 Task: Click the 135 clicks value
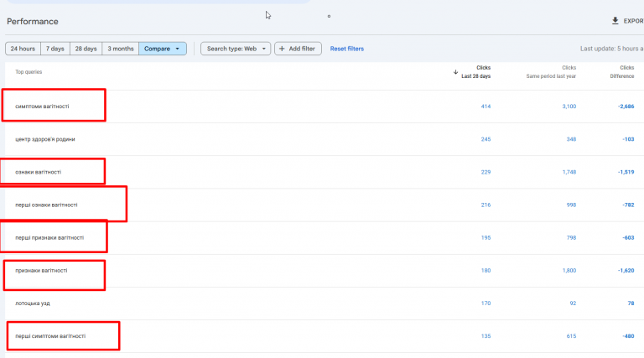coord(486,336)
